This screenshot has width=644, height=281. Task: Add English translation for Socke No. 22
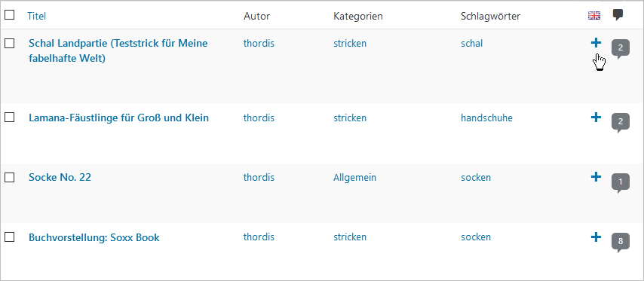pos(596,177)
